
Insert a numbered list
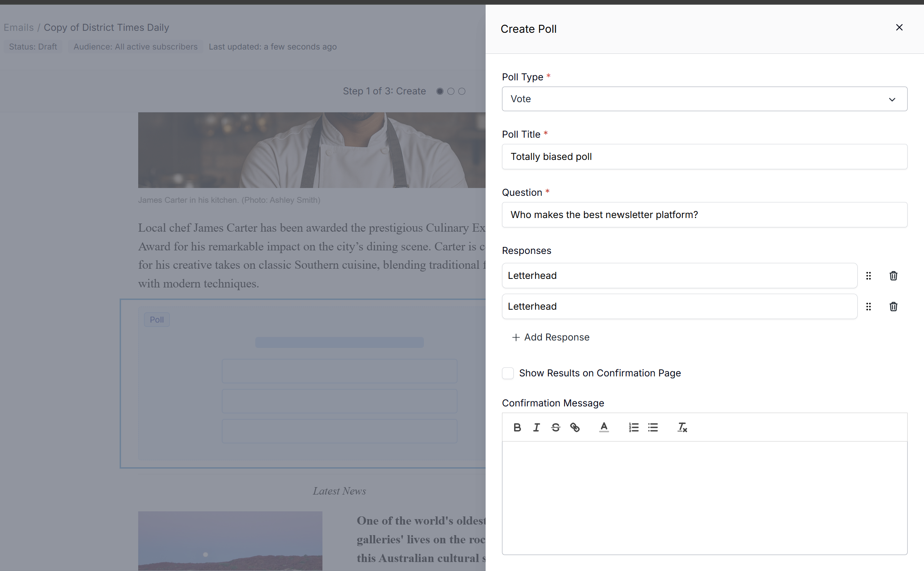pyautogui.click(x=633, y=427)
